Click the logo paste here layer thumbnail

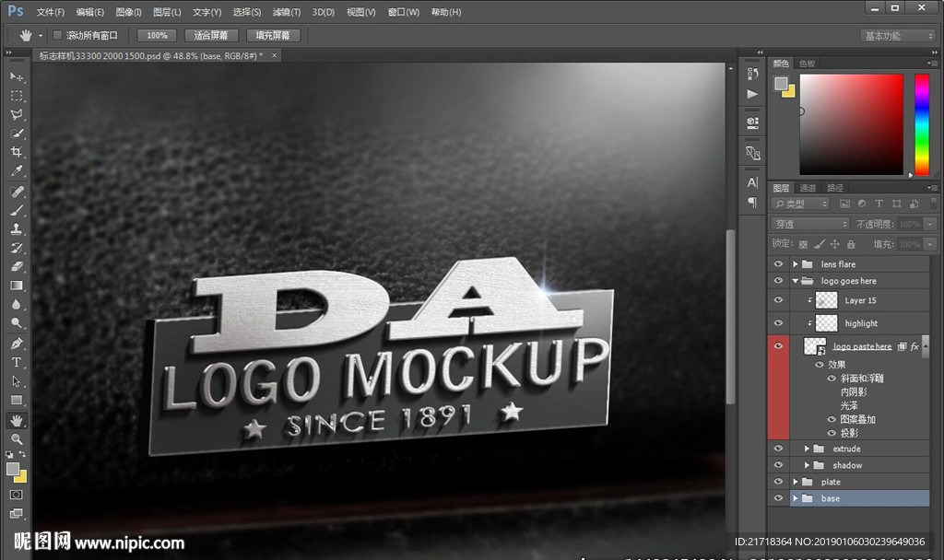[x=815, y=346]
